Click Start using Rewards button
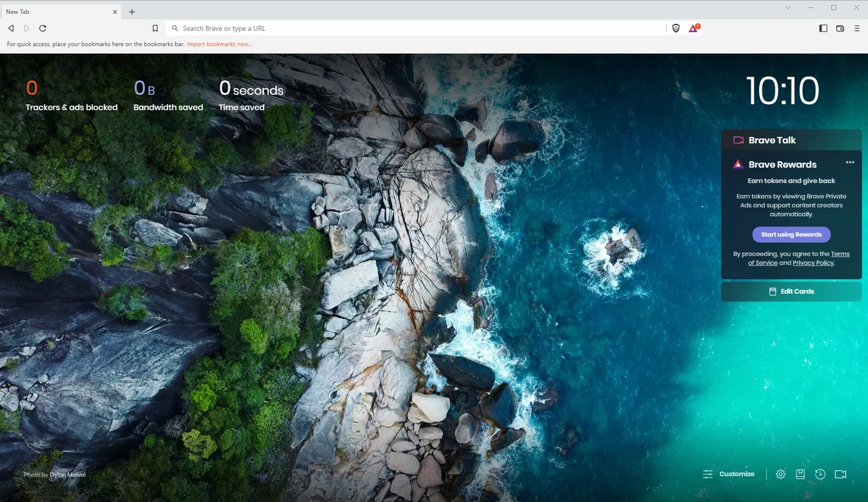The height and width of the screenshot is (502, 868). 791,235
